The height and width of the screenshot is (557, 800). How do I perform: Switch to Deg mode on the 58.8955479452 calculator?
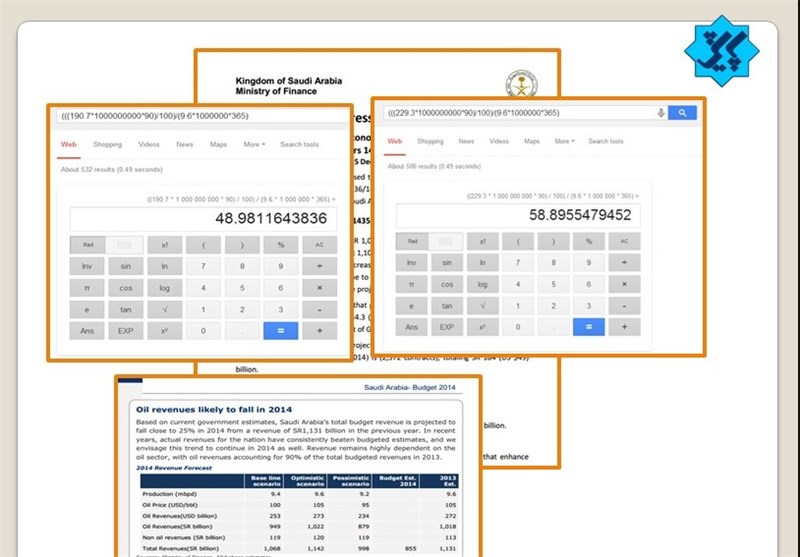coord(446,241)
